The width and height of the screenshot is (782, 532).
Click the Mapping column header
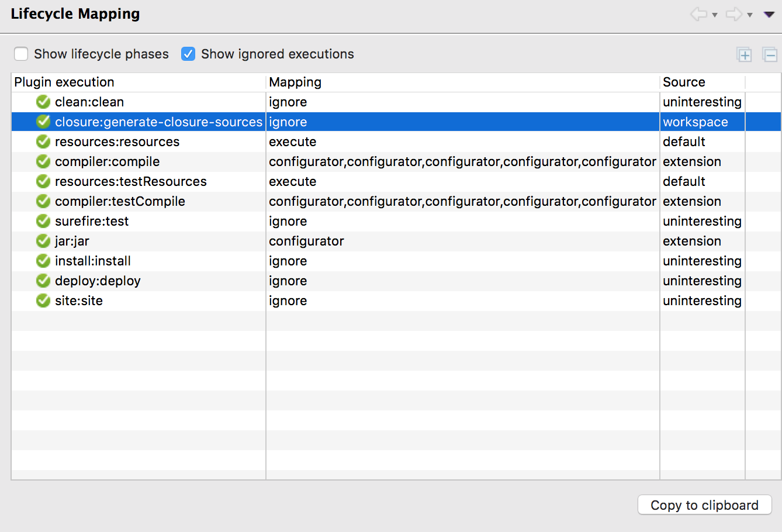pyautogui.click(x=295, y=82)
